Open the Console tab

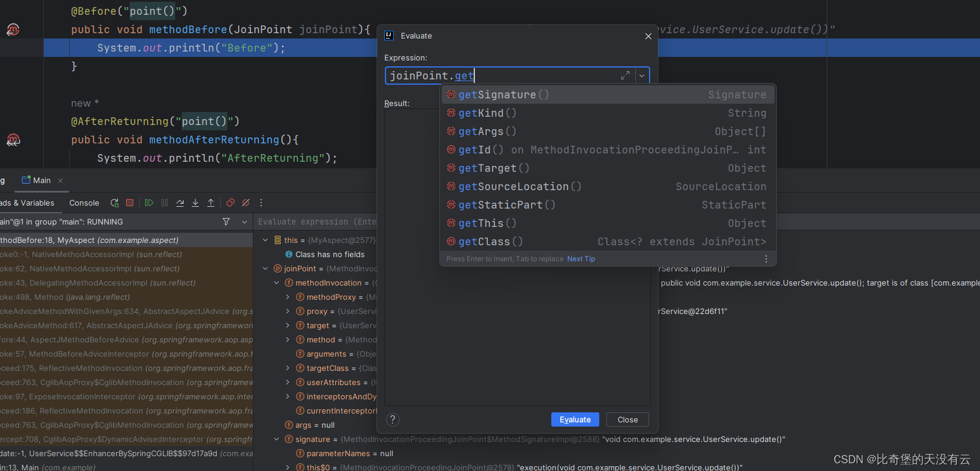pyautogui.click(x=84, y=203)
